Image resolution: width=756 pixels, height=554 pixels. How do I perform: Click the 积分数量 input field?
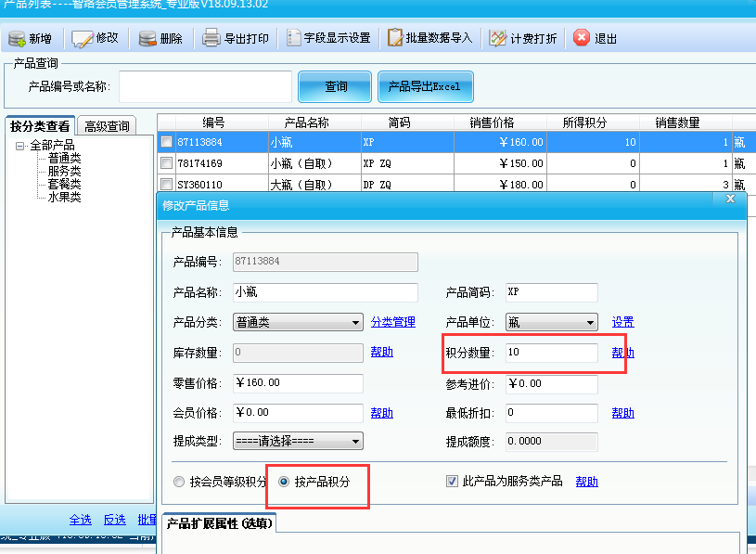tap(551, 353)
